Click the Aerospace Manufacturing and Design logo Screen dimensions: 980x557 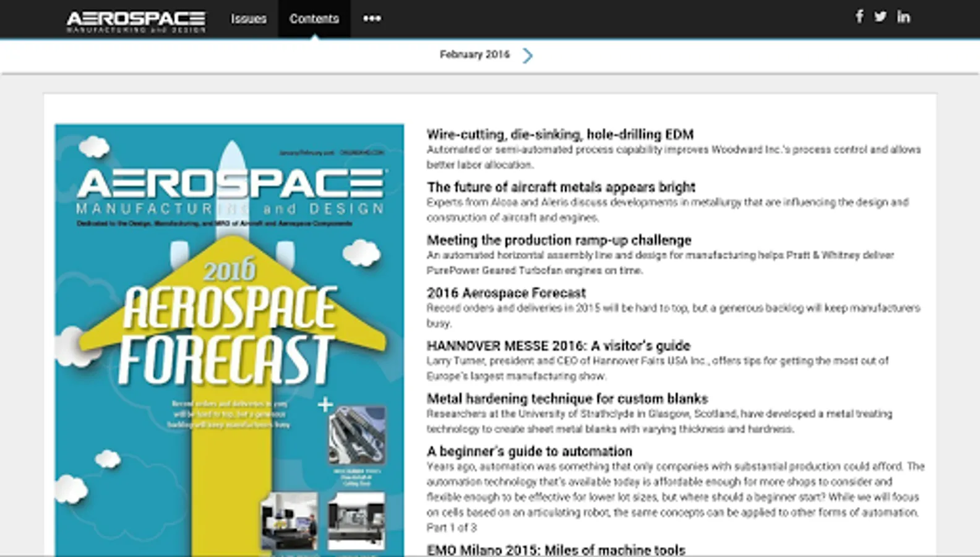pyautogui.click(x=136, y=21)
